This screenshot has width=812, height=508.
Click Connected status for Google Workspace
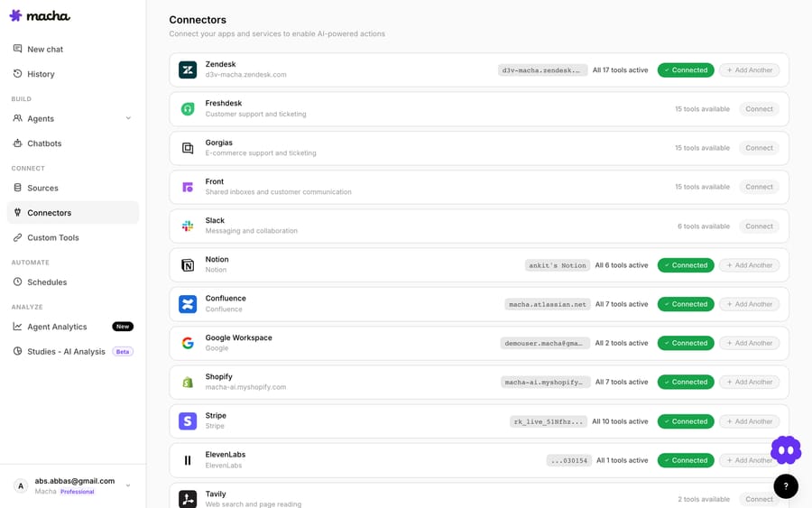(x=686, y=343)
